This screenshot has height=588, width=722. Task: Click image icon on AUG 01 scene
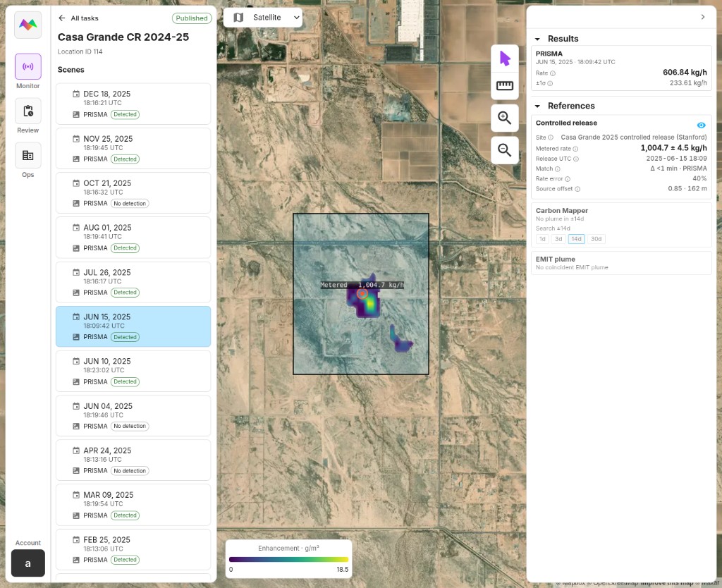pyautogui.click(x=76, y=248)
